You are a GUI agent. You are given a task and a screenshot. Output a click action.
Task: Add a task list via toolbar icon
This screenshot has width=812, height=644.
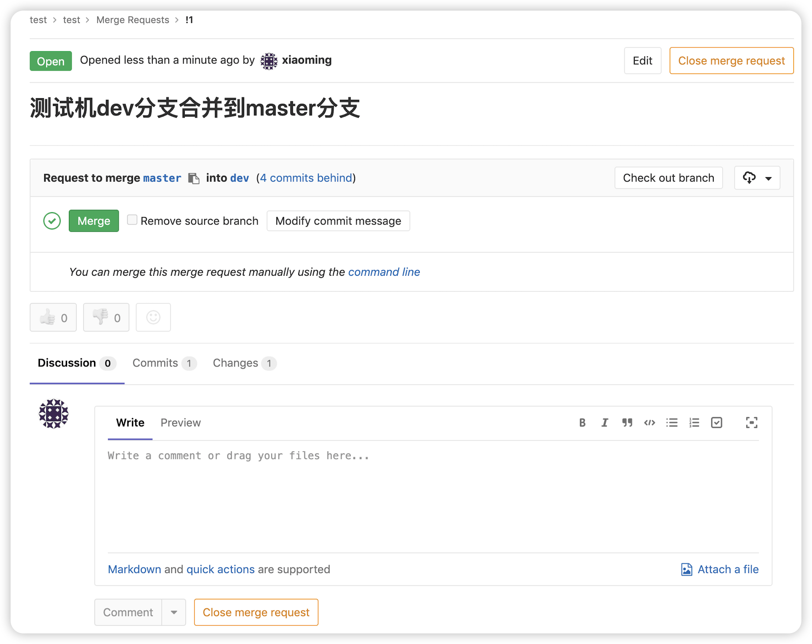click(716, 423)
